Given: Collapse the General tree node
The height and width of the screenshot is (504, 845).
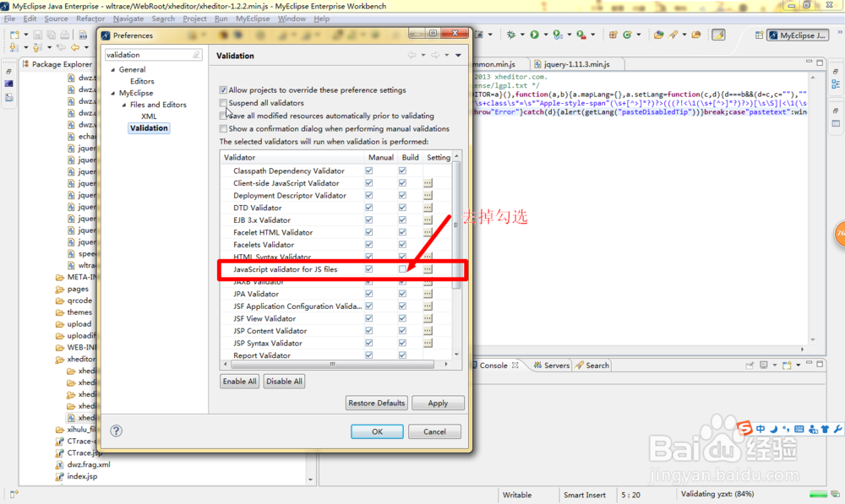Looking at the screenshot, I should [113, 70].
